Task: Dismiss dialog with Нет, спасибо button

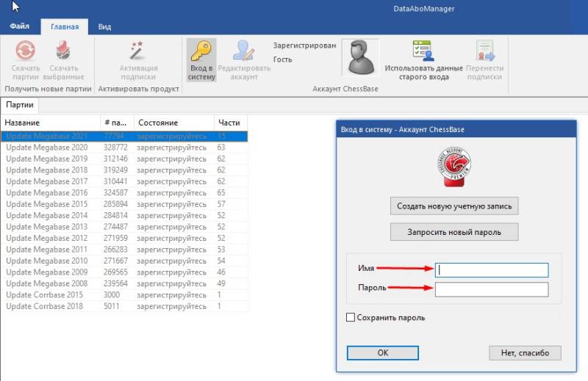Action: [x=525, y=352]
